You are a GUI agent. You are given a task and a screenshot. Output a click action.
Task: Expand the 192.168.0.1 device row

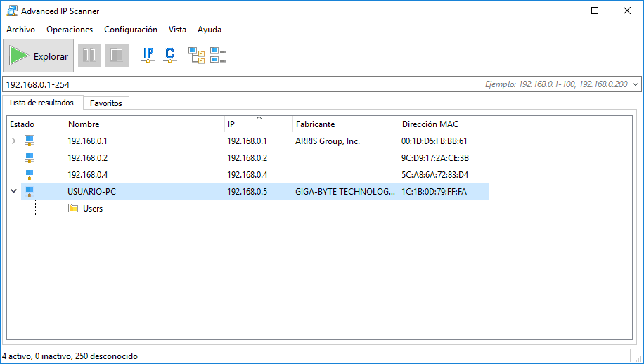coord(13,141)
